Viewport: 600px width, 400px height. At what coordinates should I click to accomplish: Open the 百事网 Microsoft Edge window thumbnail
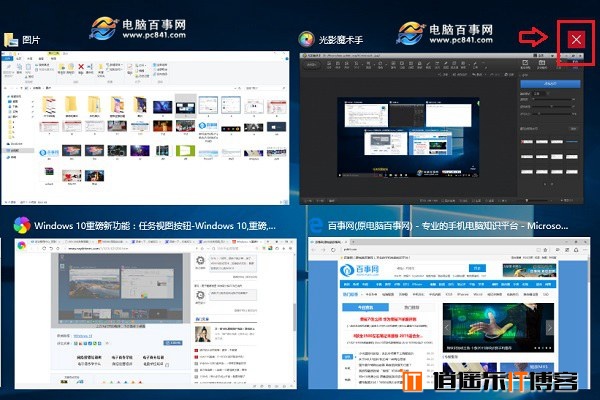pyautogui.click(x=449, y=313)
